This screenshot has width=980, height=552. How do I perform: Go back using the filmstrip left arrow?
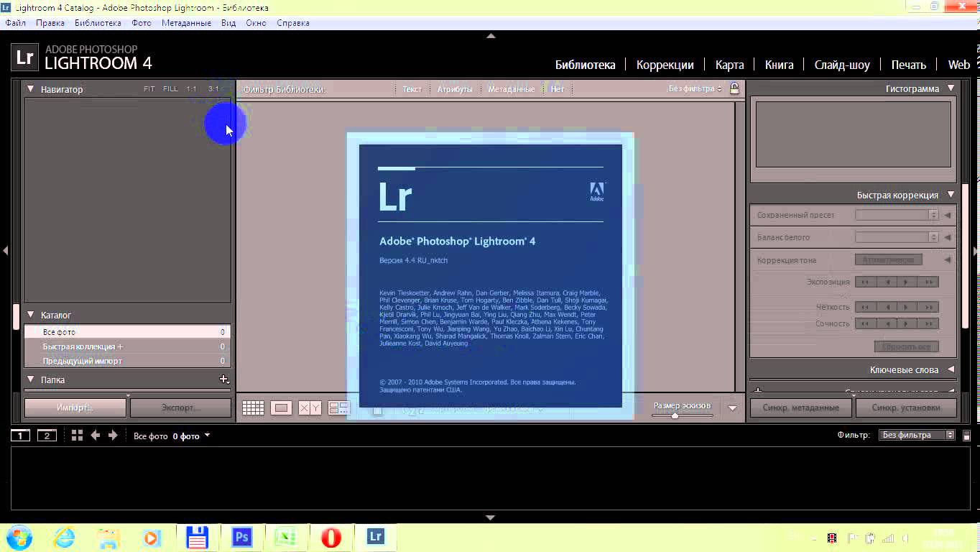[95, 436]
